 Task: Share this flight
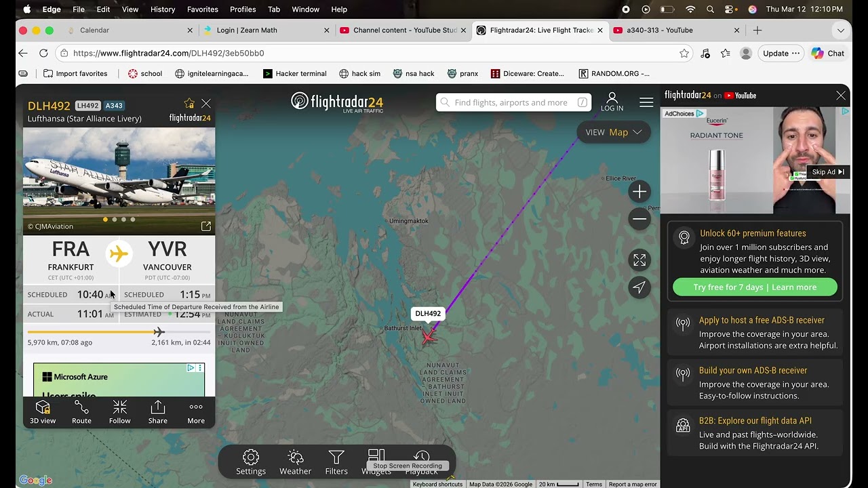158,412
